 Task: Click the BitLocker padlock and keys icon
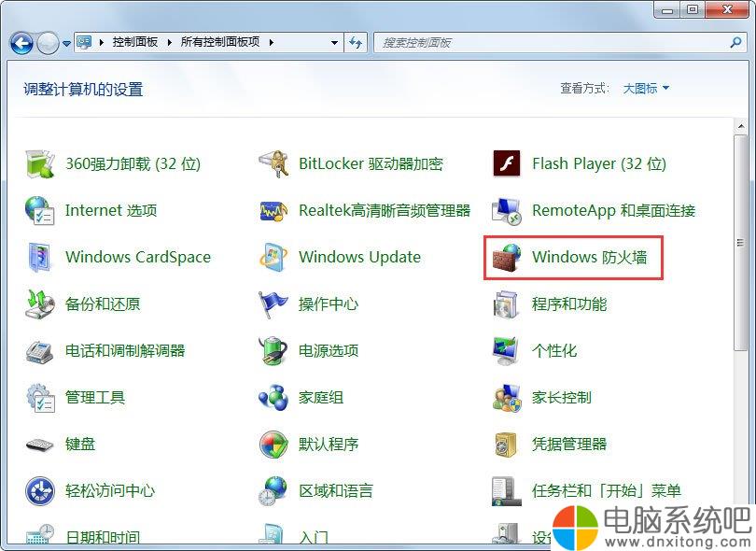(273, 163)
